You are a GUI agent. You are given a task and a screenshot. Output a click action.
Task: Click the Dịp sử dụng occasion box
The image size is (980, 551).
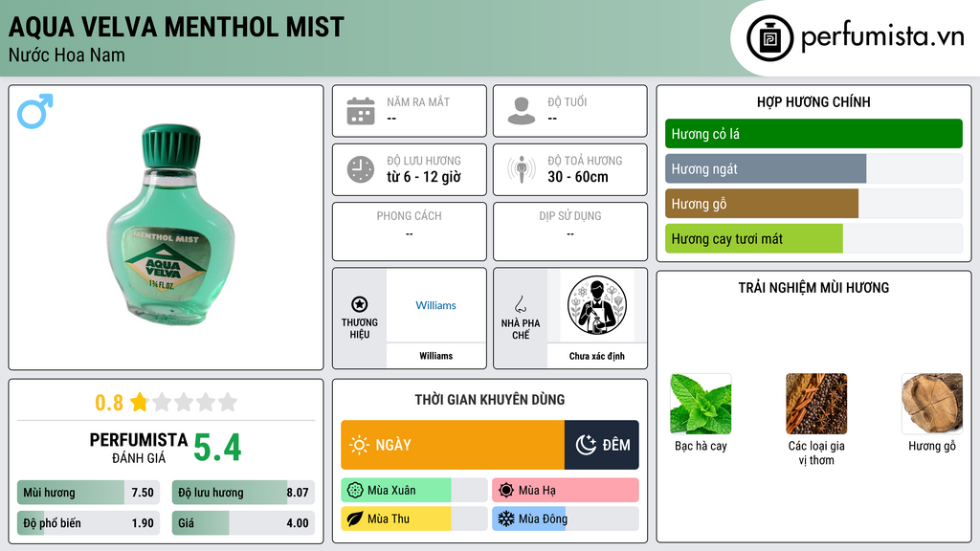570,231
